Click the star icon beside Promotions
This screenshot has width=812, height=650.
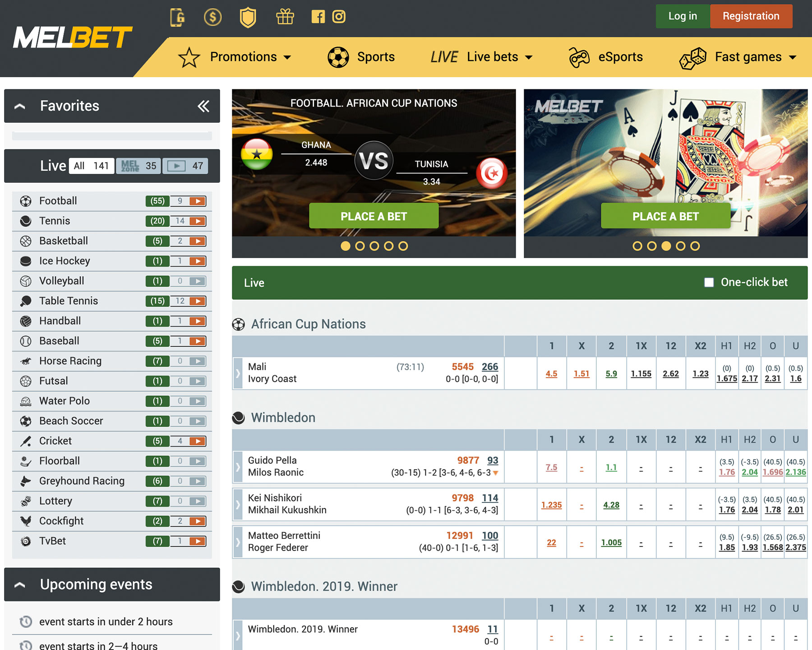pos(189,57)
